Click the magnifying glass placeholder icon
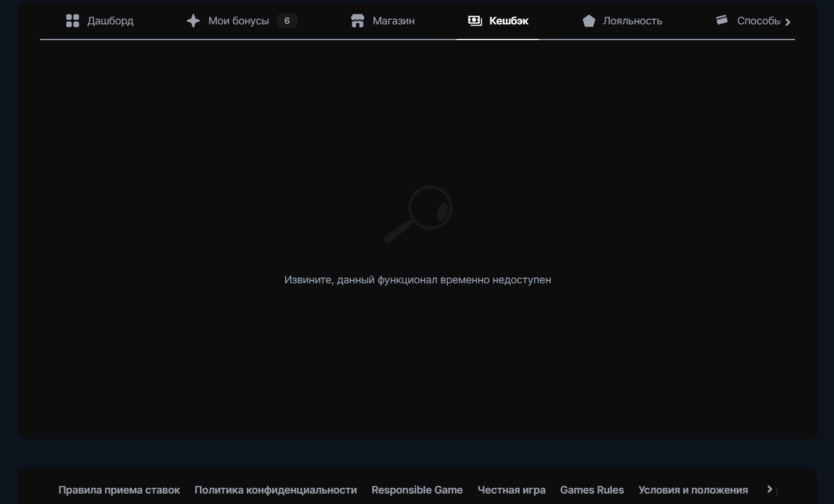The image size is (834, 504). [x=418, y=214]
